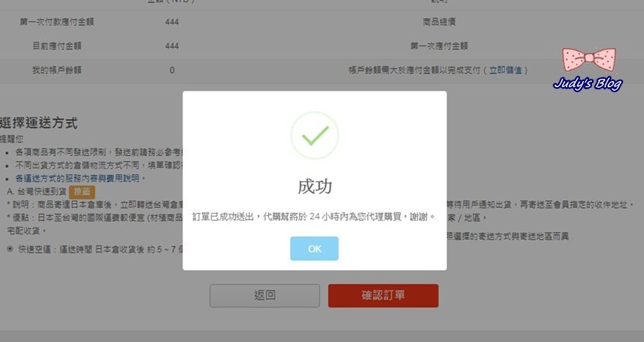This screenshot has width=644, height=342.
Task: Click the 第一次應付金額 description cell
Action: pos(439,46)
